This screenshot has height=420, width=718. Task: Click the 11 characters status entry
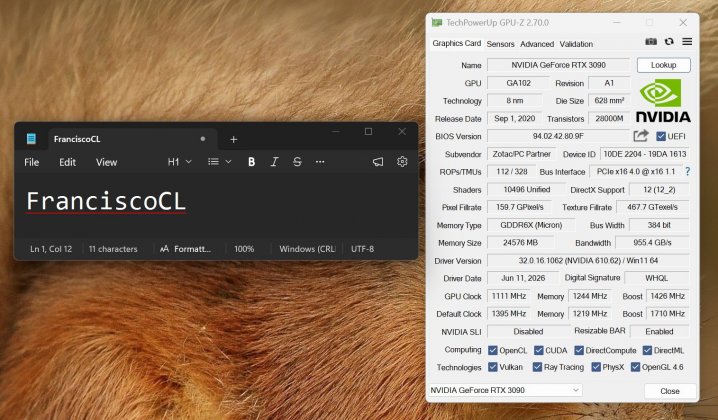click(x=113, y=249)
